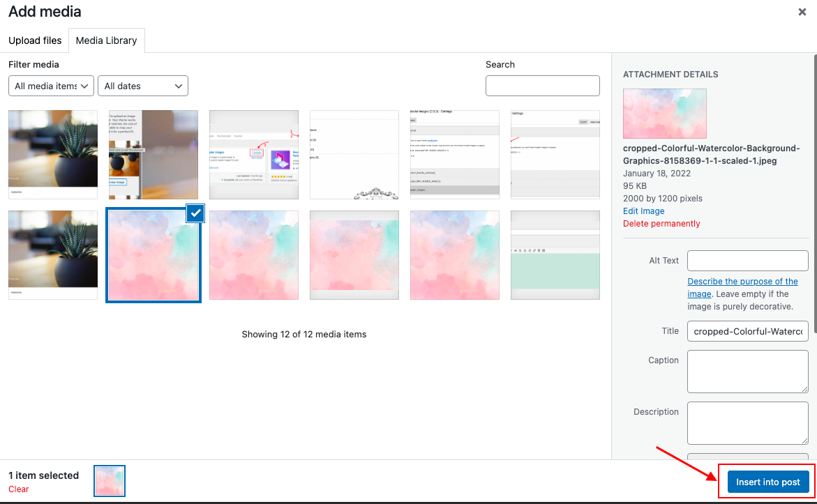Open the All media items filter dropdown
This screenshot has height=504, width=817.
(50, 86)
